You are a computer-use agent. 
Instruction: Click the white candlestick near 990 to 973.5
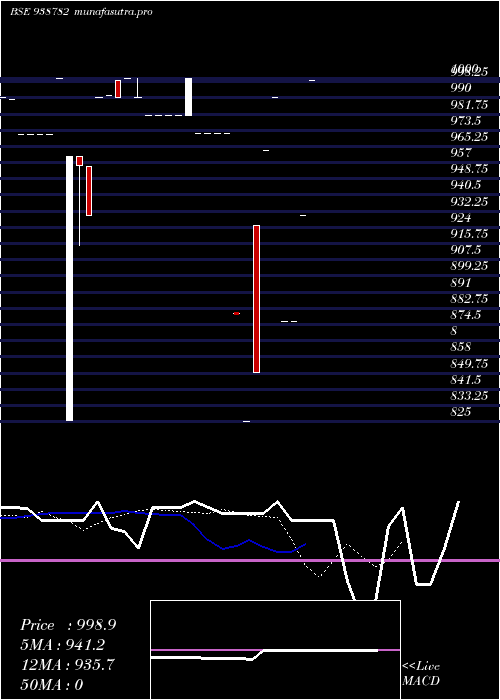[x=188, y=97]
